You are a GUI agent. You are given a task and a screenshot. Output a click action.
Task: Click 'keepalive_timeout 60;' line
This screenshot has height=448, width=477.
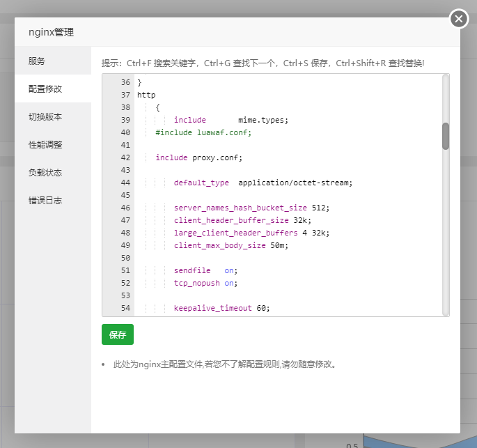[x=221, y=308]
